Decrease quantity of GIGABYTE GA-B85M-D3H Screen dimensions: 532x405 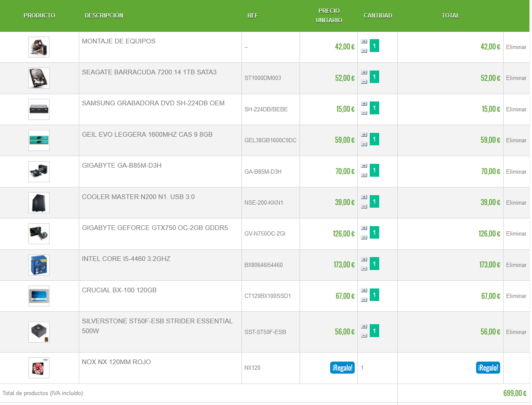(364, 175)
